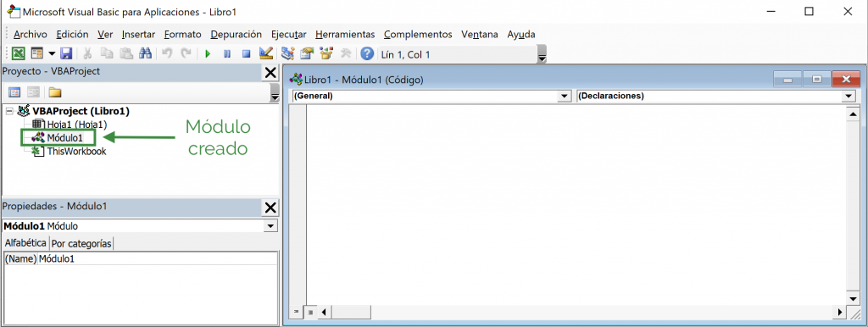Viewport: 868px width, 327px height.
Task: Open the (Declaraciones) procedure dropdown
Action: [x=849, y=97]
